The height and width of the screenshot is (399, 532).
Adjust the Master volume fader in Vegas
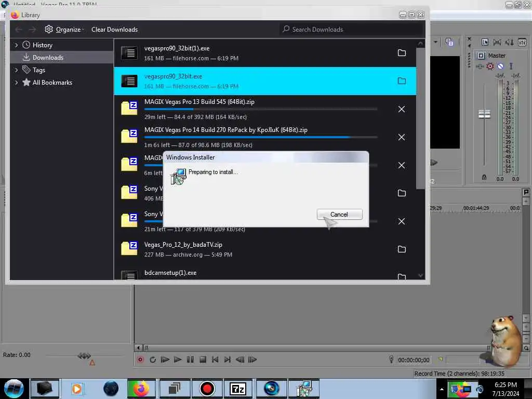point(484,114)
